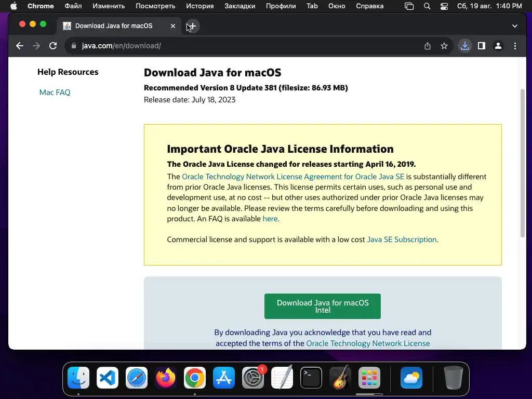The height and width of the screenshot is (399, 532).
Task: Open the Изменить menu
Action: (109, 6)
